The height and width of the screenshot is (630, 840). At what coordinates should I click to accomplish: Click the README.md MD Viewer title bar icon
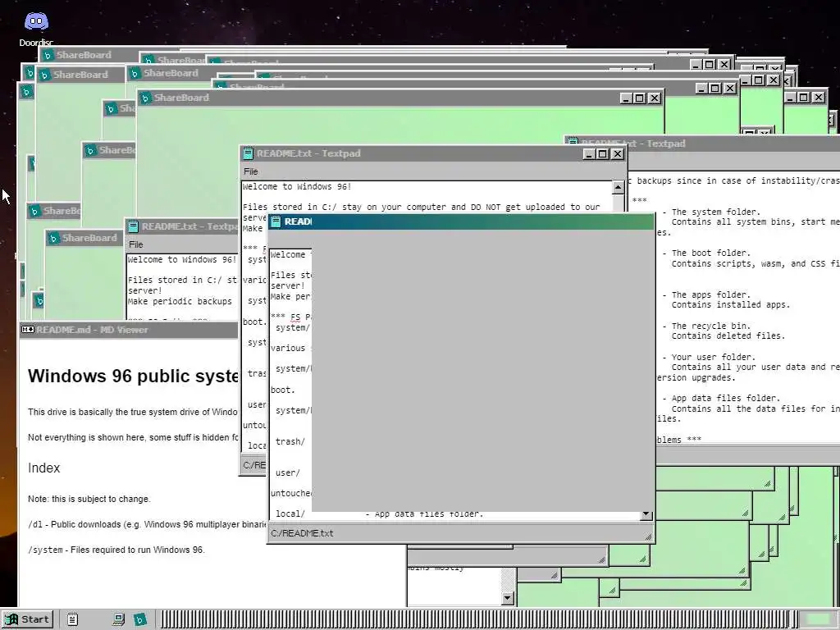point(27,330)
